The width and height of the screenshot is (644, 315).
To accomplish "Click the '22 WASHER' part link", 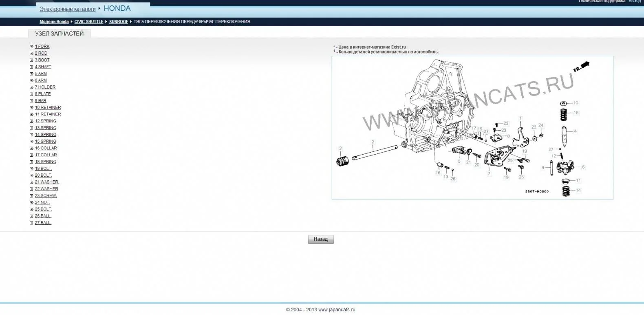I will pyautogui.click(x=46, y=189).
